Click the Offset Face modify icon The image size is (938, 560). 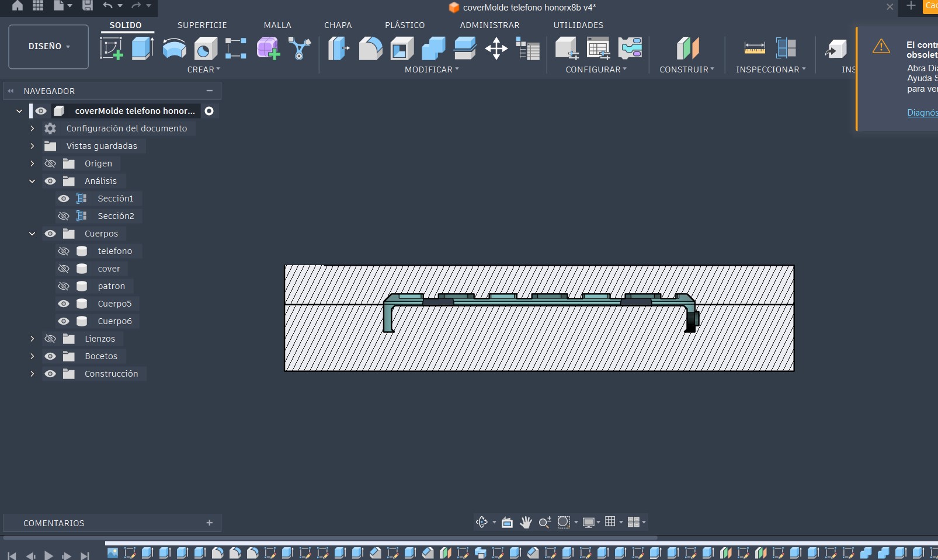pyautogui.click(x=465, y=48)
